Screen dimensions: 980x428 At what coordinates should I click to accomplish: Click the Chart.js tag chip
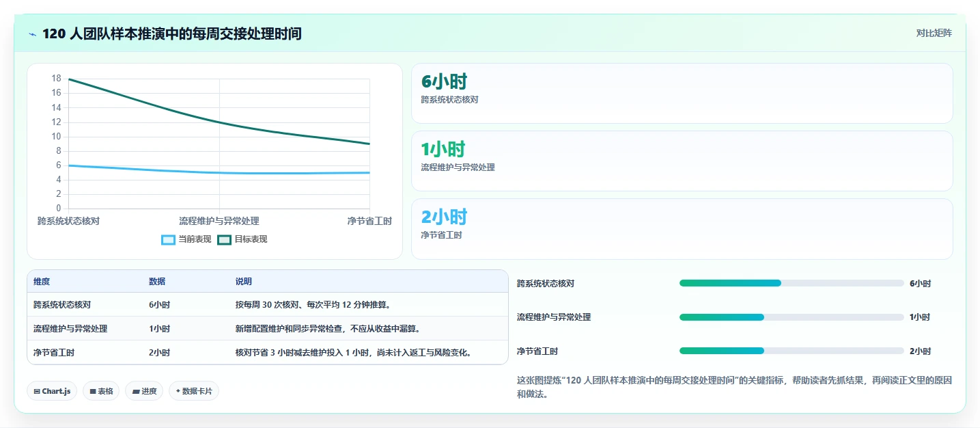(52, 391)
